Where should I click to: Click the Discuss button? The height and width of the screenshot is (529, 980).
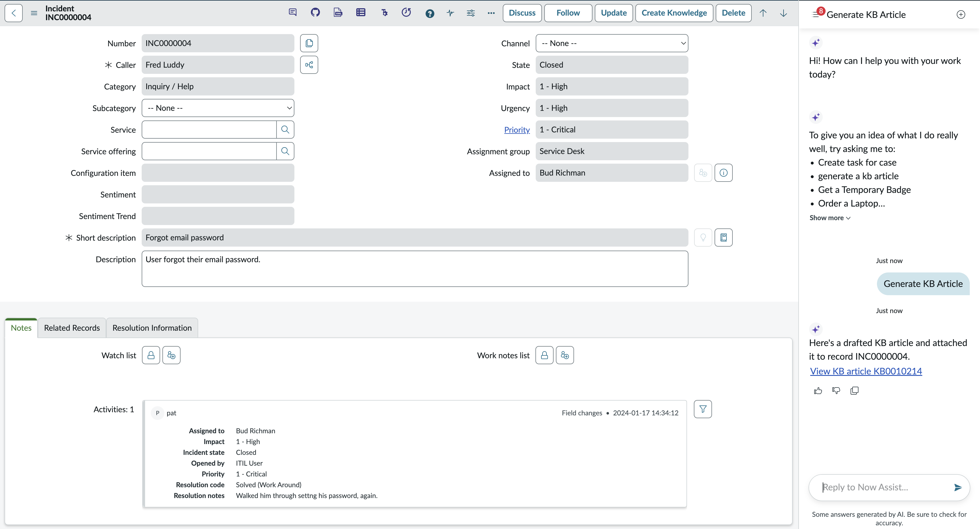tap(522, 13)
